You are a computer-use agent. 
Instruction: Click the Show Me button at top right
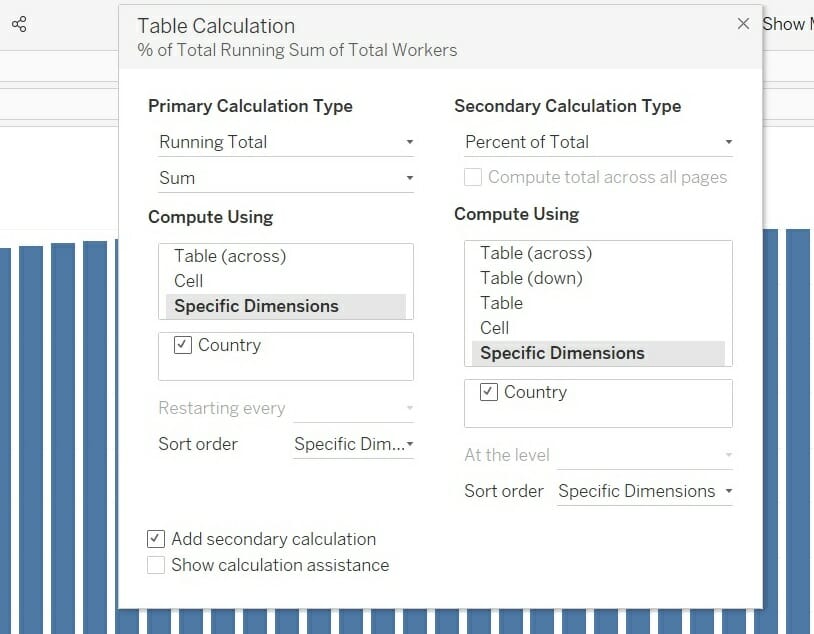point(788,24)
